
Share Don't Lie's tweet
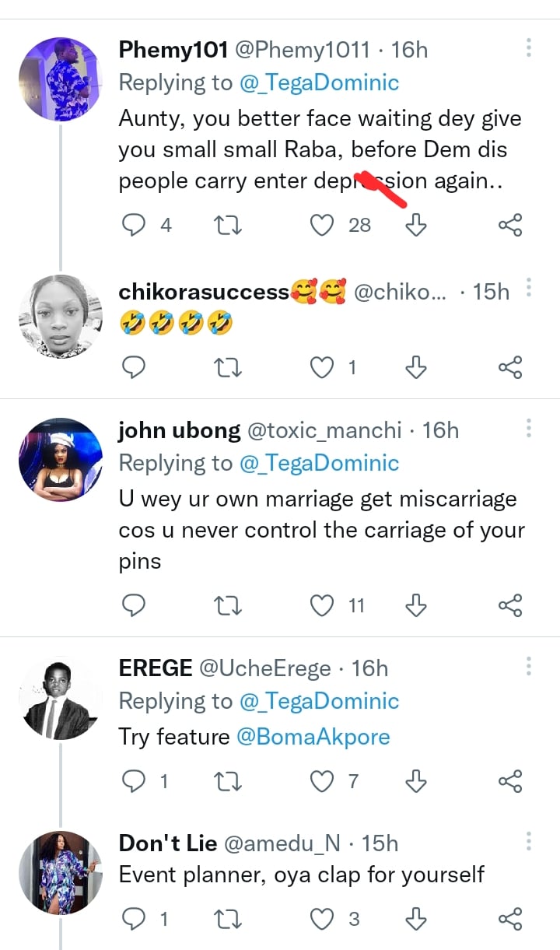pyautogui.click(x=509, y=919)
